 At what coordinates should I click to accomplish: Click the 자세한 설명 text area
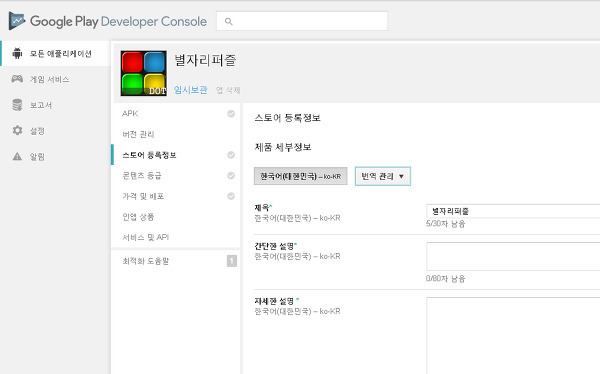pyautogui.click(x=513, y=335)
